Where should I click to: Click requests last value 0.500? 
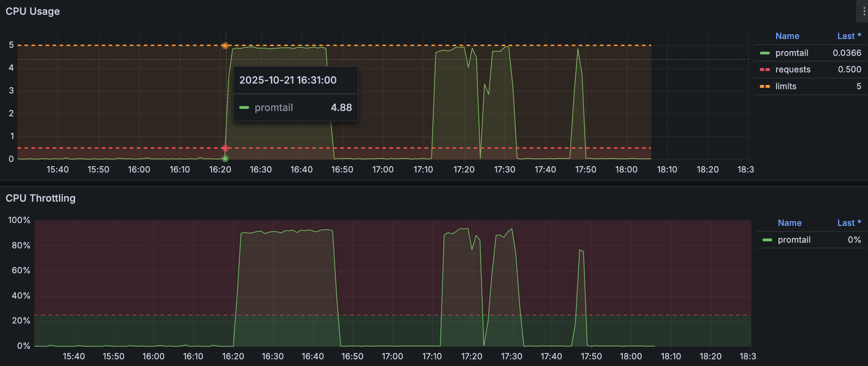pyautogui.click(x=849, y=70)
